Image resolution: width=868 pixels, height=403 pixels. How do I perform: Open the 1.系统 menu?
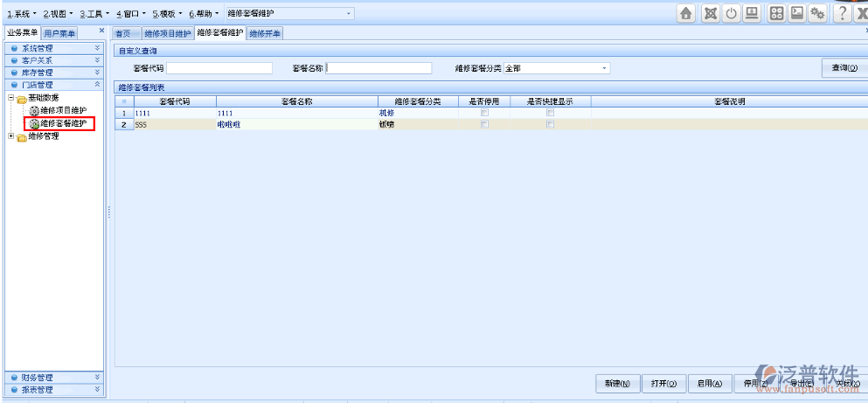pos(22,13)
